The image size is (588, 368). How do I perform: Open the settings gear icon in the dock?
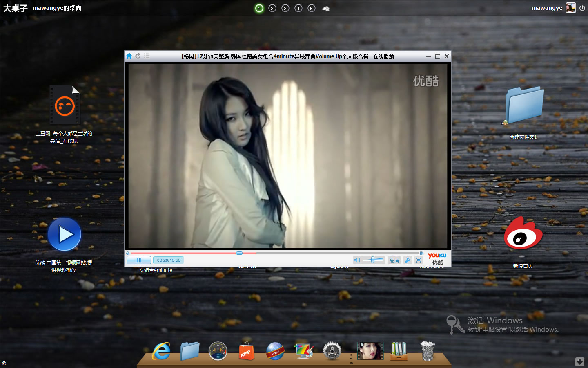[x=332, y=351]
